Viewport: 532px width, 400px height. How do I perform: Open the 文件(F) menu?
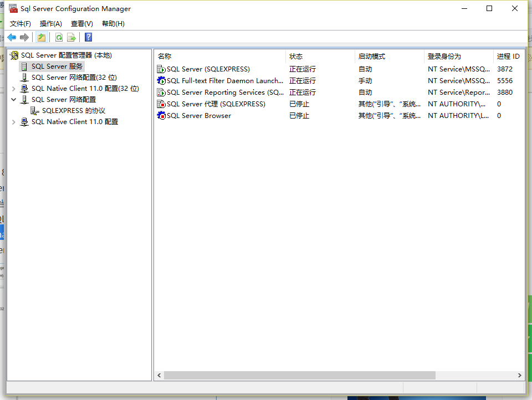tap(21, 23)
